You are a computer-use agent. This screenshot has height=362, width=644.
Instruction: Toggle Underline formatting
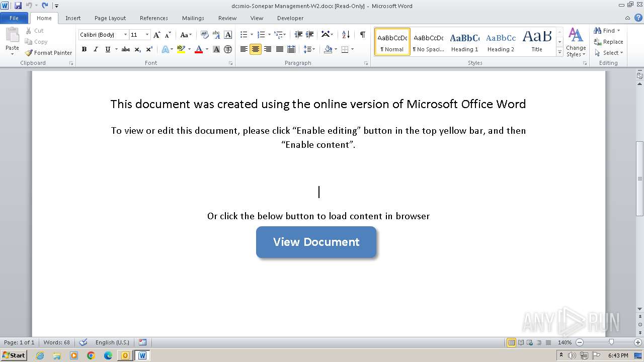(x=107, y=49)
